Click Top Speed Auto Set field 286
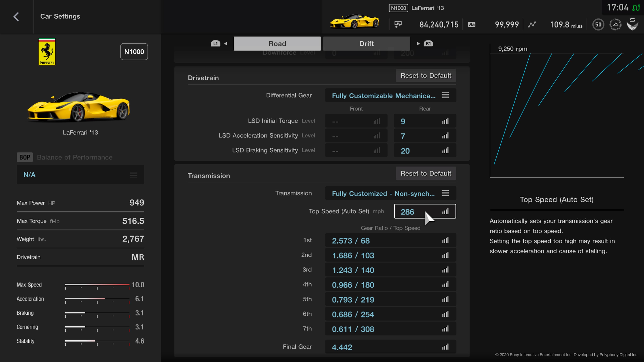 coord(425,211)
